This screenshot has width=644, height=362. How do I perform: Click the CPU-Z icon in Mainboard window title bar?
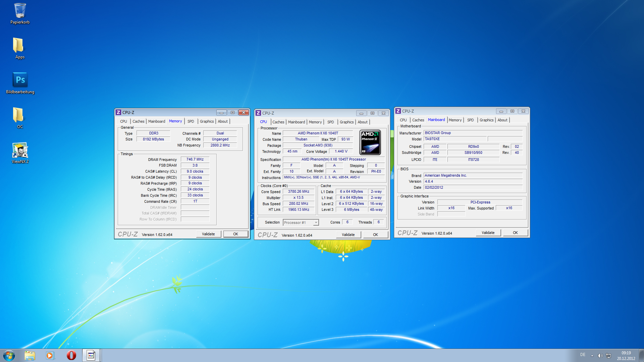click(x=398, y=111)
